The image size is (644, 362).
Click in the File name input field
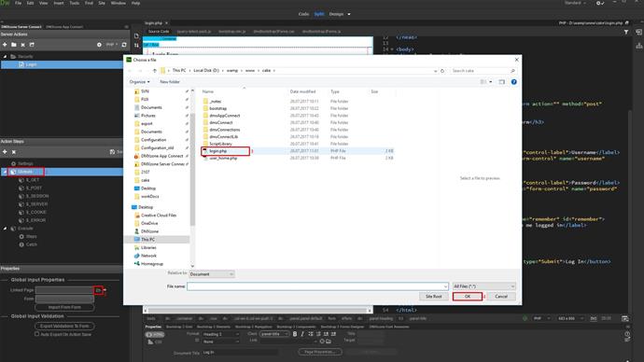click(x=317, y=286)
